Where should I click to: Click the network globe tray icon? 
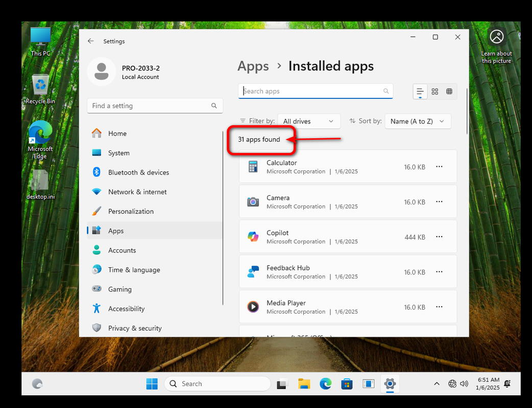[x=452, y=384]
